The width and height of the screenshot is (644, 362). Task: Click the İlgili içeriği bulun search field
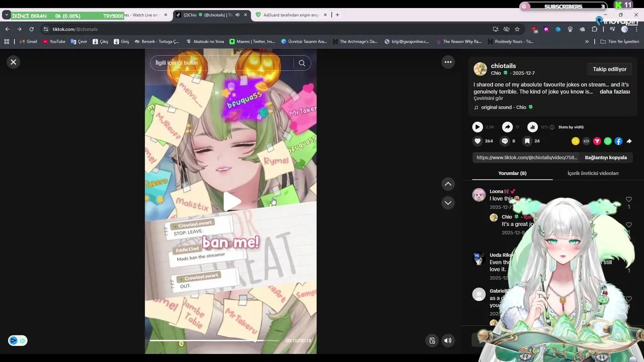[x=221, y=63]
